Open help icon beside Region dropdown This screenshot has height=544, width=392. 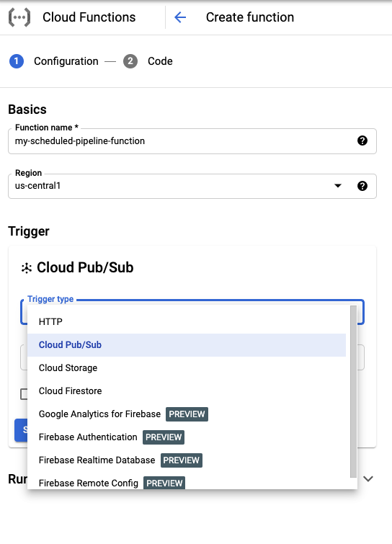click(362, 186)
